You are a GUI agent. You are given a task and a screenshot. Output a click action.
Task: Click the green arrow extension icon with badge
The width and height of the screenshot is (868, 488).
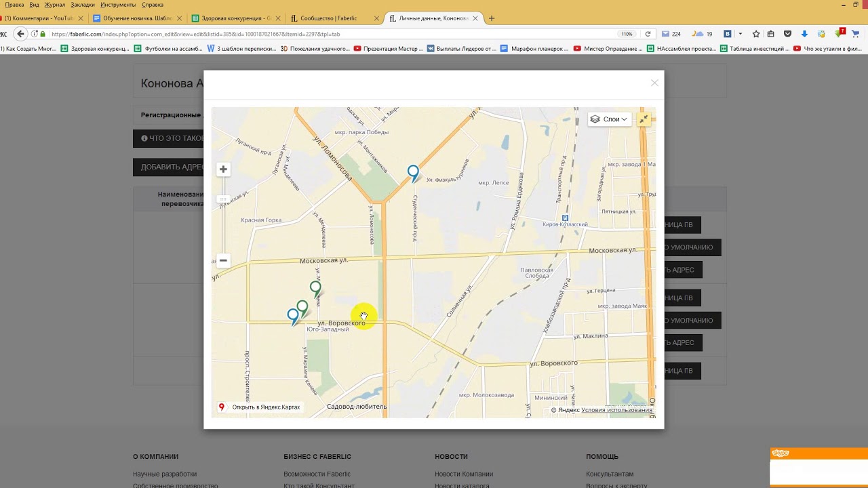tap(841, 33)
